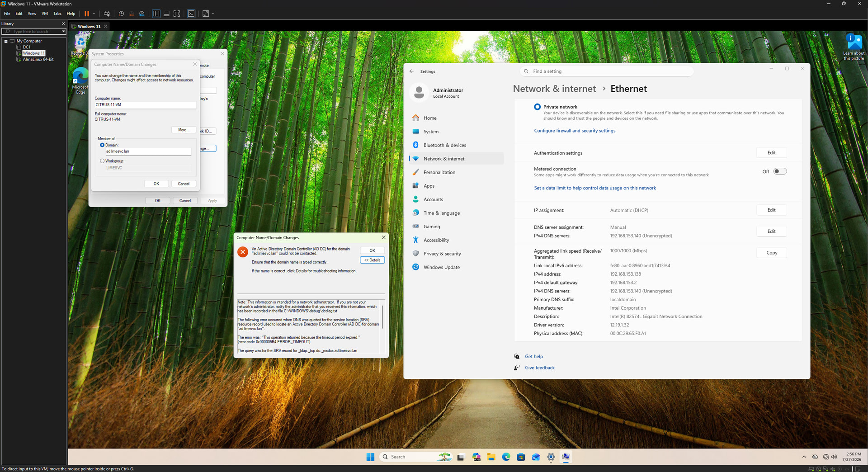Open the snapshot manager

click(142, 14)
